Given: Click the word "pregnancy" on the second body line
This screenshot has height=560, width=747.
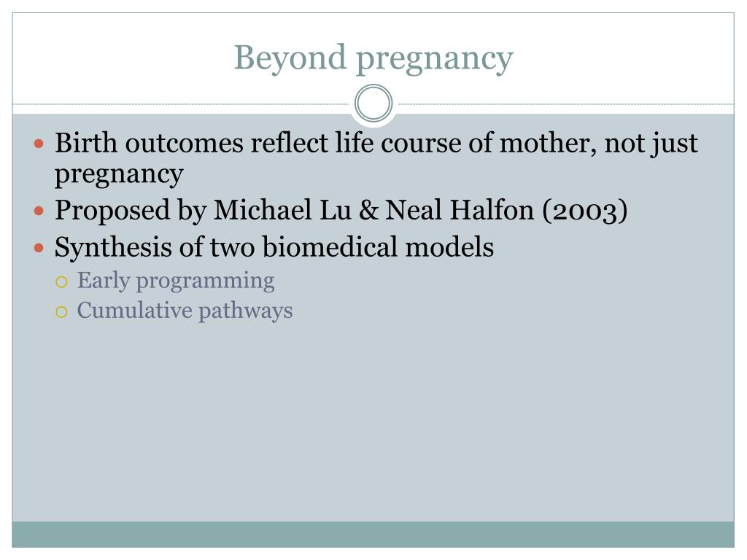Looking at the screenshot, I should pos(119,174).
